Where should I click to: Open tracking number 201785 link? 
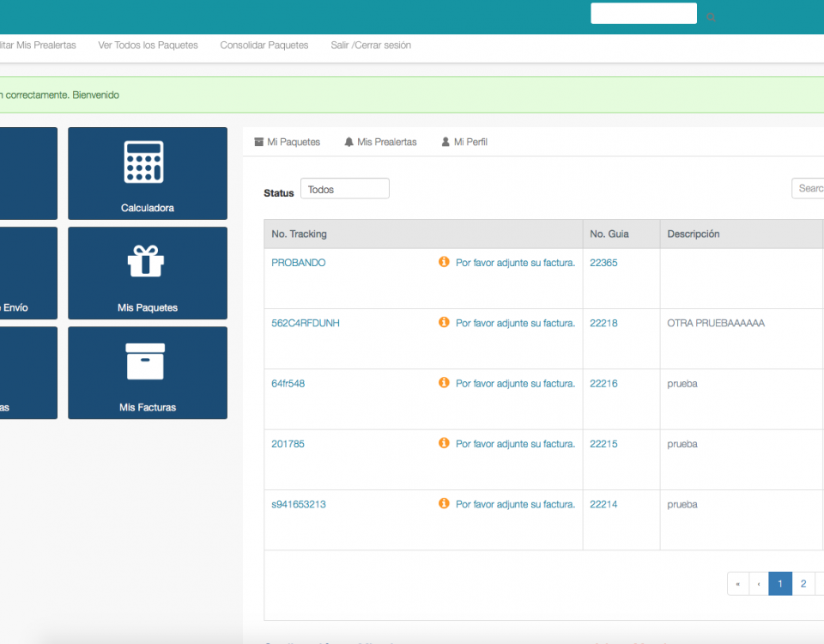pyautogui.click(x=288, y=444)
